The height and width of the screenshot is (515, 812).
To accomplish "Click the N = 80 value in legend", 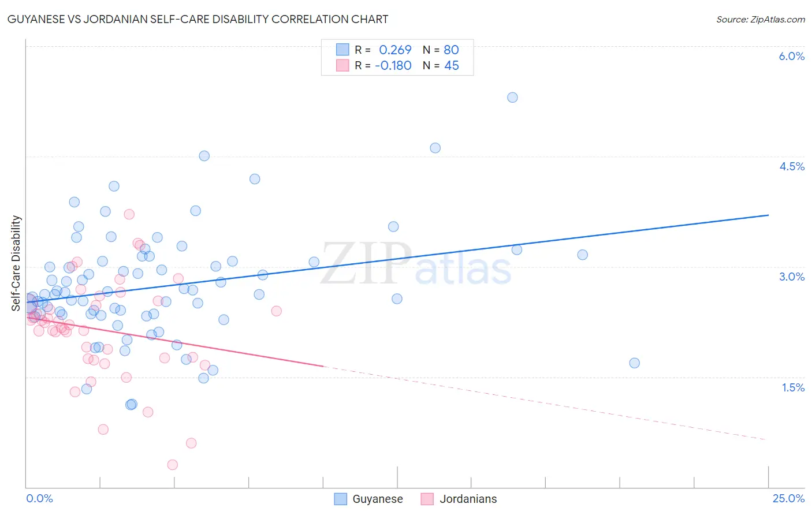I will pyautogui.click(x=441, y=50).
